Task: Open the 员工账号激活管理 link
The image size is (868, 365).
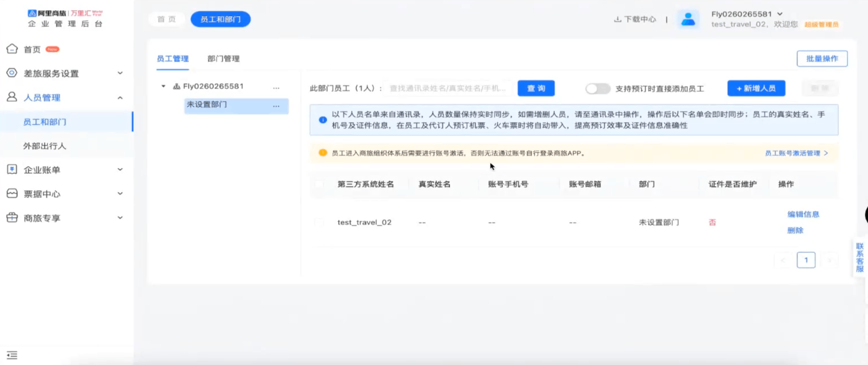Action: pyautogui.click(x=796, y=153)
